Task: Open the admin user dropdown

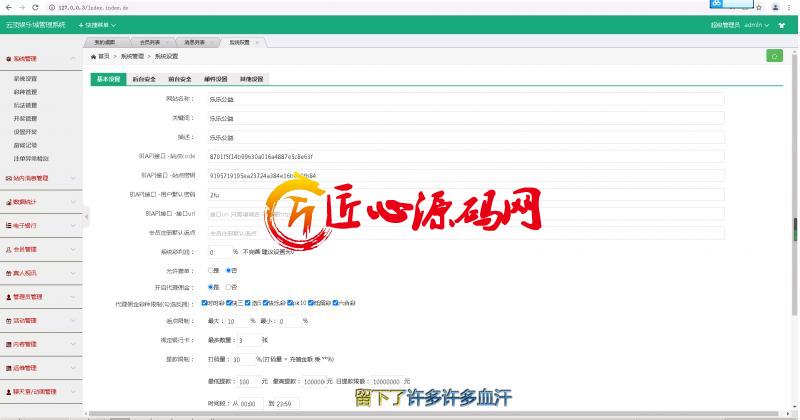Action: [757, 25]
